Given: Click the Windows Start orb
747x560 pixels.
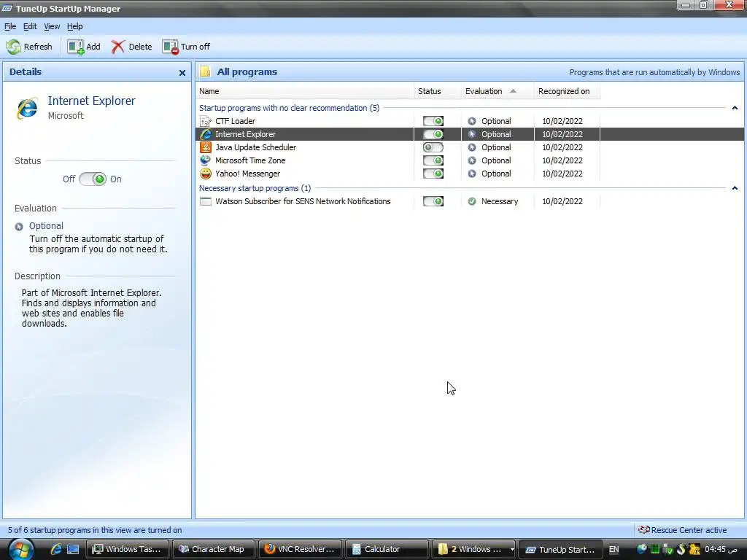Looking at the screenshot, I should (21, 549).
